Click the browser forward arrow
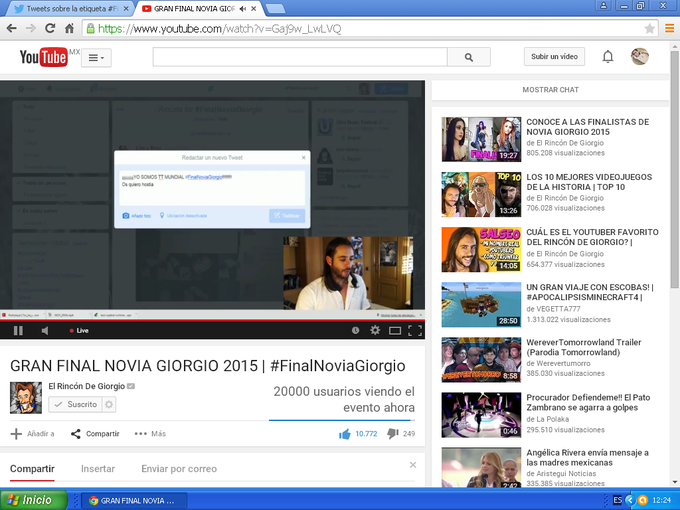680x510 pixels. pos(31,29)
